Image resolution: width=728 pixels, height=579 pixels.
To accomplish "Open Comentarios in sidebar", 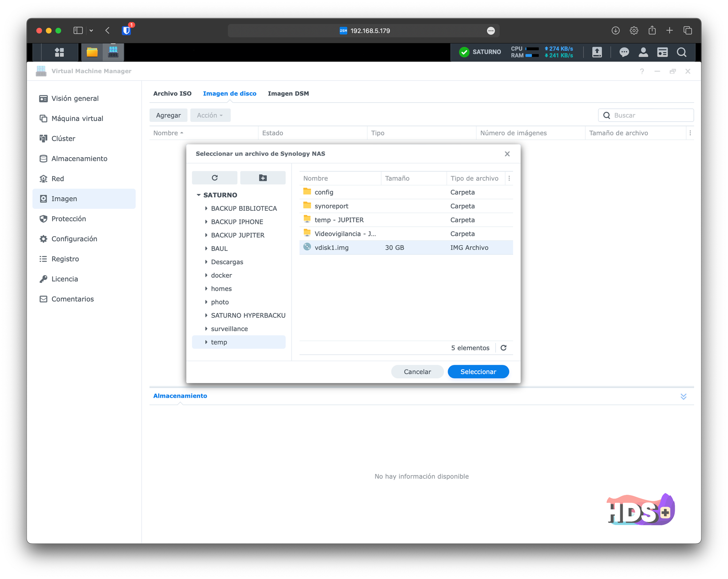I will click(x=84, y=299).
